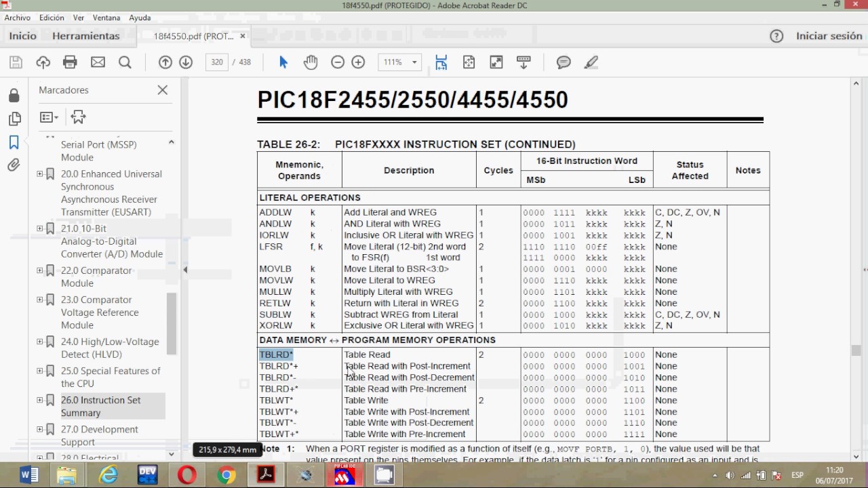
Task: Open Word from the taskbar
Action: [x=28, y=475]
